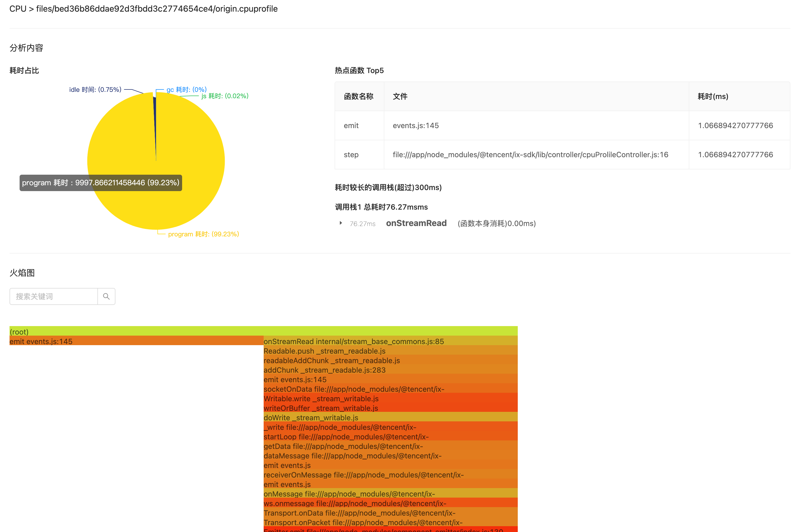
Task: Click the step row's 1.066894270777766 duration value
Action: [735, 155]
